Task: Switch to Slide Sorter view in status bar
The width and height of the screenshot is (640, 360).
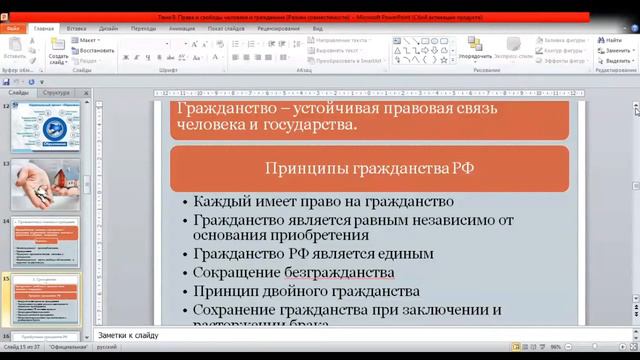Action: coord(525,347)
